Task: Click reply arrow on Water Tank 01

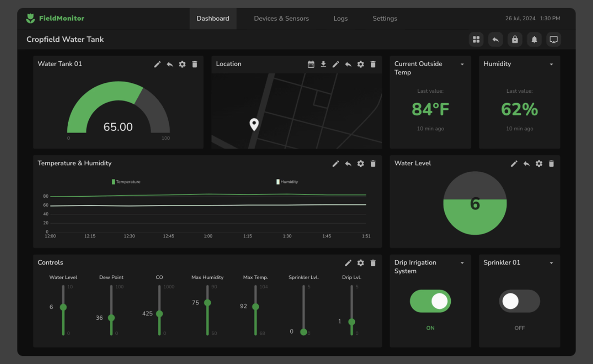Action: click(x=170, y=64)
